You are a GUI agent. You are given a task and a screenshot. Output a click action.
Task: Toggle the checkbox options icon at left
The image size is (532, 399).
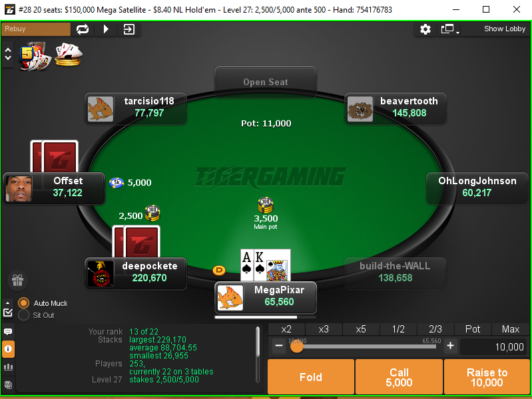(x=8, y=312)
